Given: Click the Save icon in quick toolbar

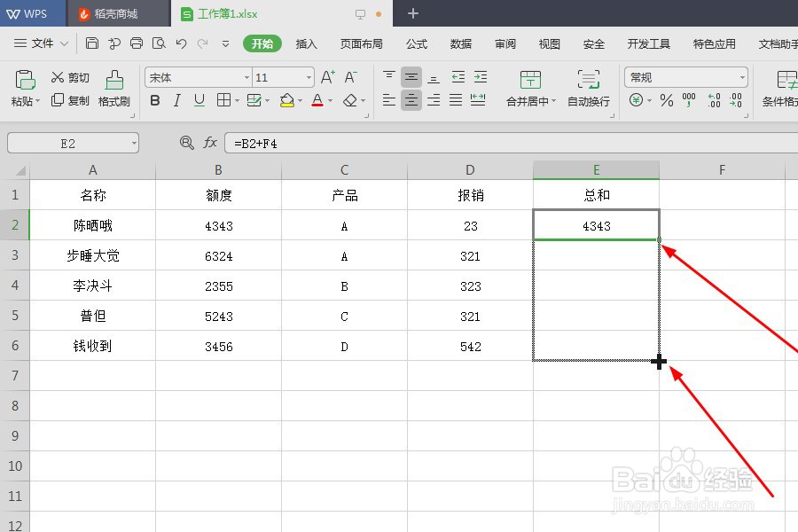Looking at the screenshot, I should point(91,43).
